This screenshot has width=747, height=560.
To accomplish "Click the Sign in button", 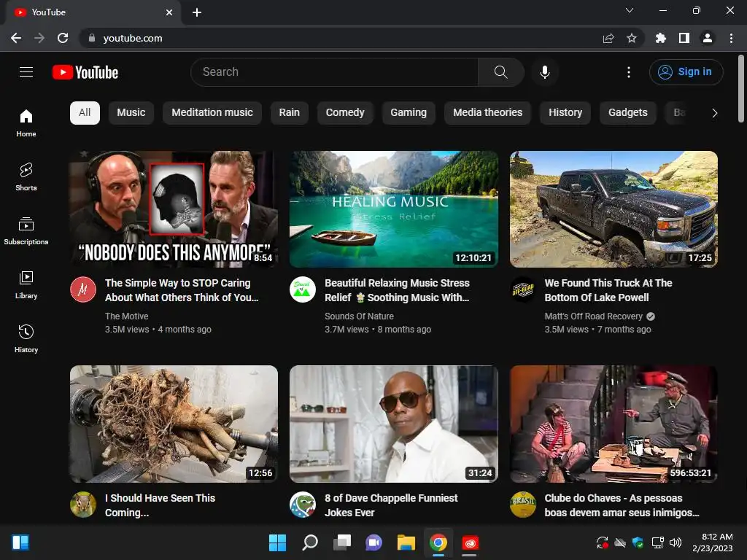I will click(686, 72).
